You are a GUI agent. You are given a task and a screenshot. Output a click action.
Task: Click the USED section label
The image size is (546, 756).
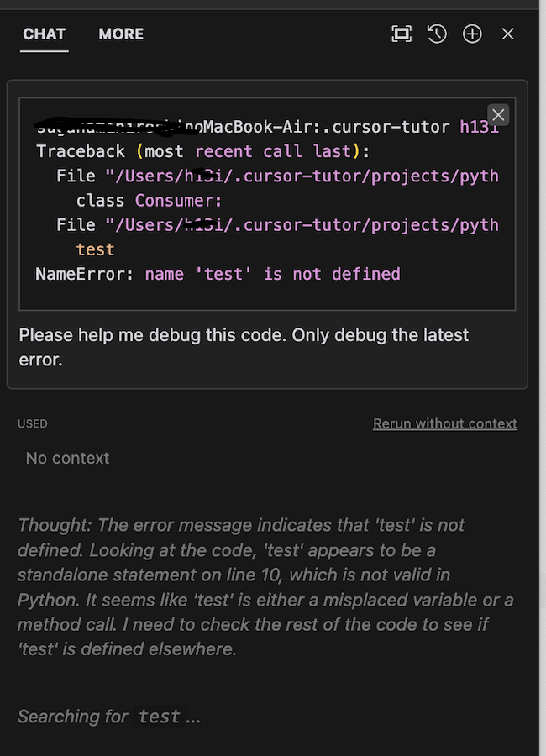click(33, 423)
